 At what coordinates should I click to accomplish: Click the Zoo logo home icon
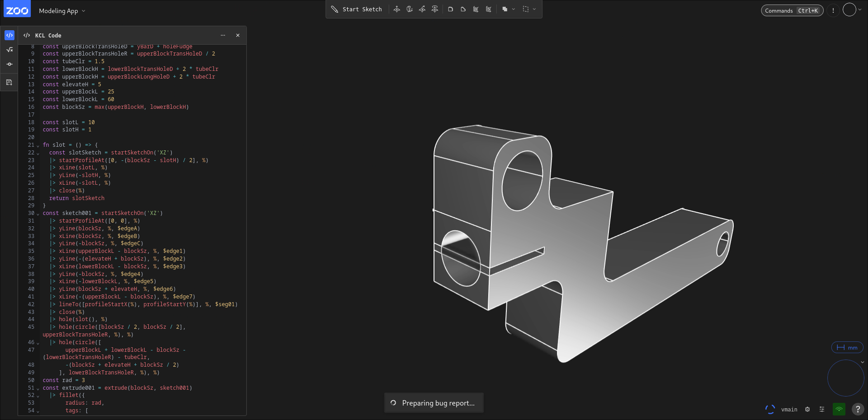pyautogui.click(x=17, y=9)
